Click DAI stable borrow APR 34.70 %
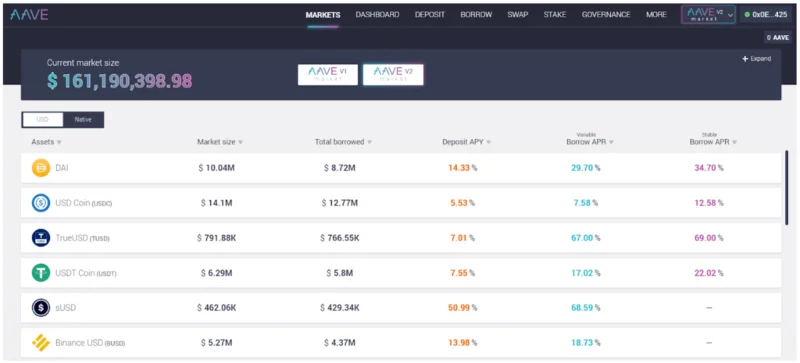 click(709, 168)
